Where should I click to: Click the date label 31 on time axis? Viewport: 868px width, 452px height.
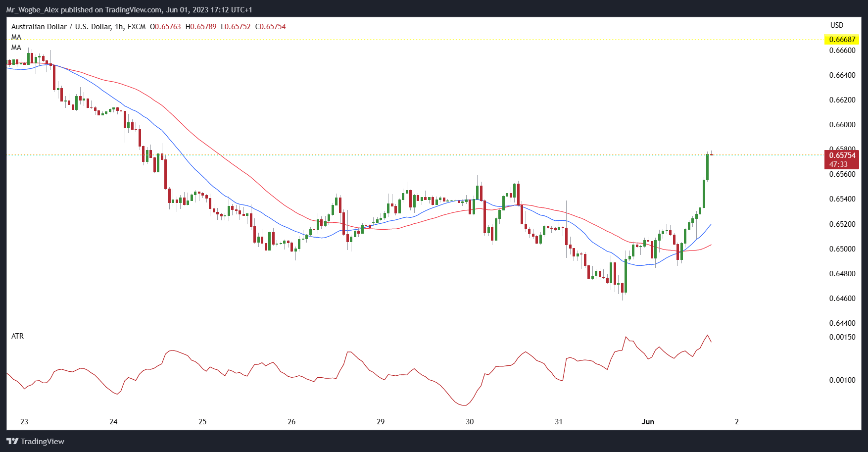[x=559, y=422]
